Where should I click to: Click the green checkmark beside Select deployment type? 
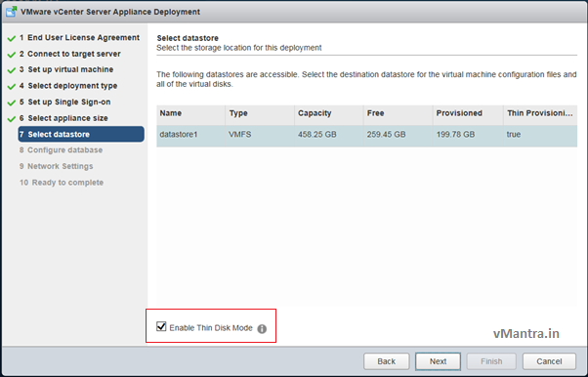click(12, 87)
